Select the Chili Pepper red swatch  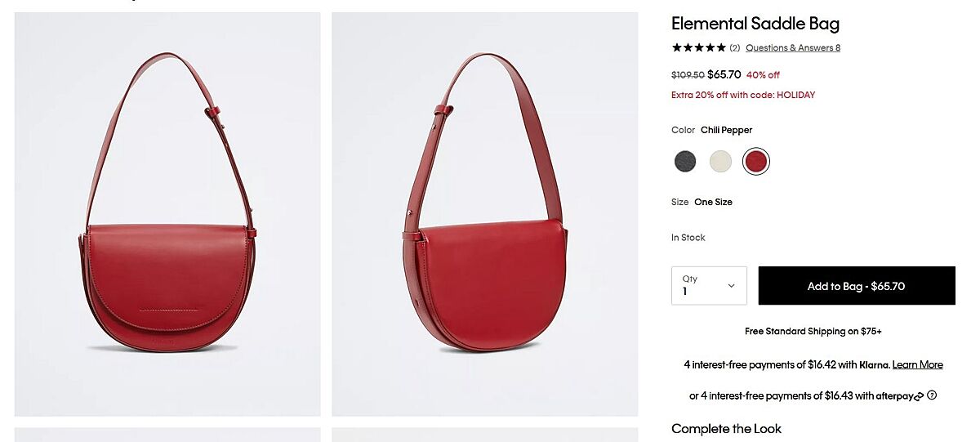(x=756, y=161)
